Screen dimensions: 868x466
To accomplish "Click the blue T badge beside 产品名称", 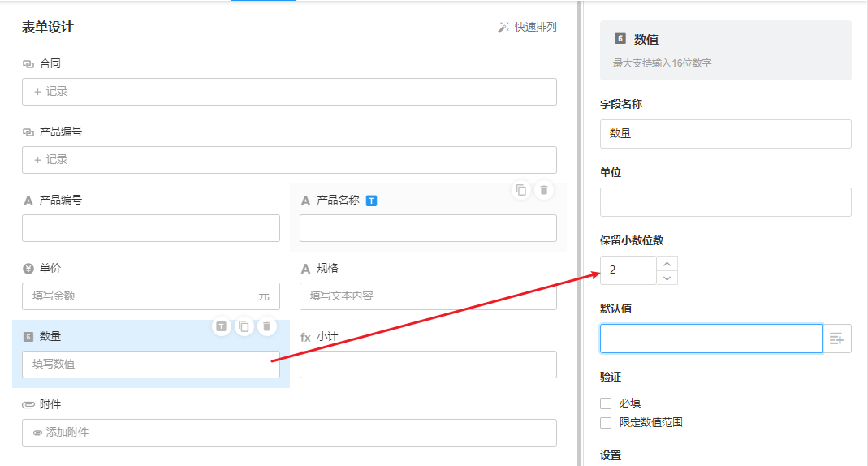I will click(x=371, y=201).
